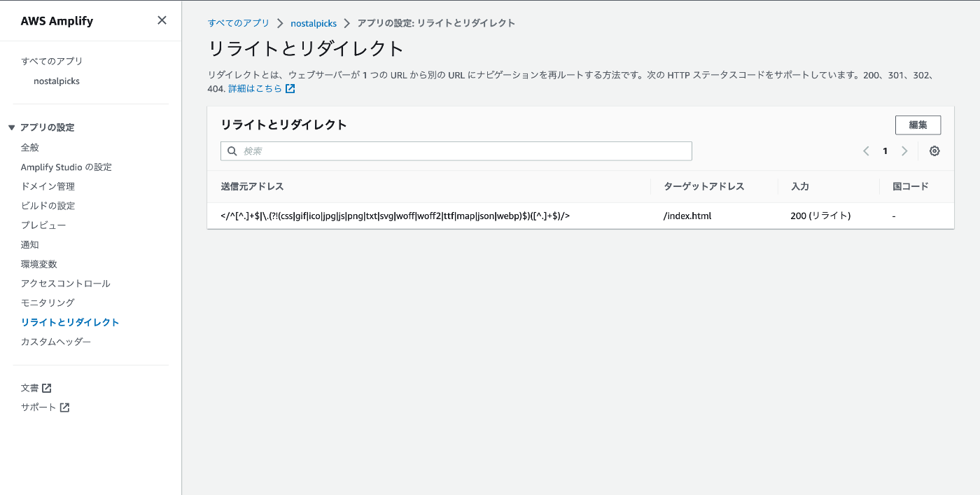Select リライトとリダイレクト in sidebar
The image size is (980, 495).
coord(70,322)
